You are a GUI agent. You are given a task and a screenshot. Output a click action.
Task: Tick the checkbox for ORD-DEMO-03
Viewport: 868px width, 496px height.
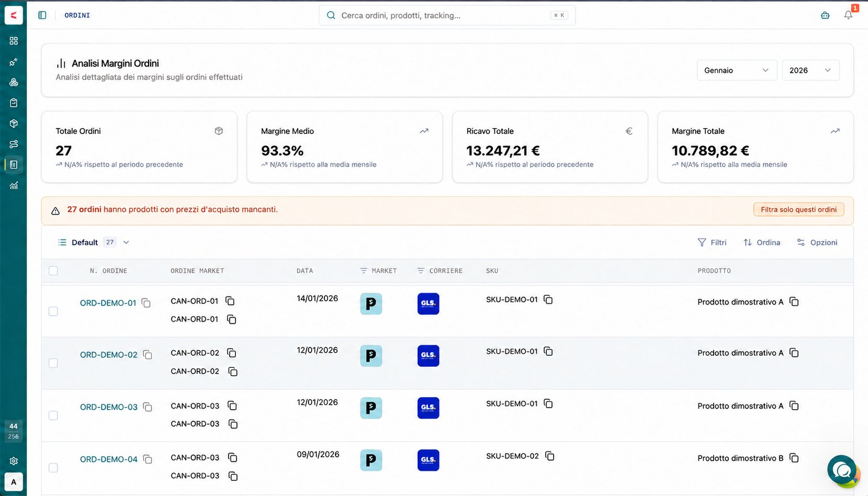(x=53, y=415)
